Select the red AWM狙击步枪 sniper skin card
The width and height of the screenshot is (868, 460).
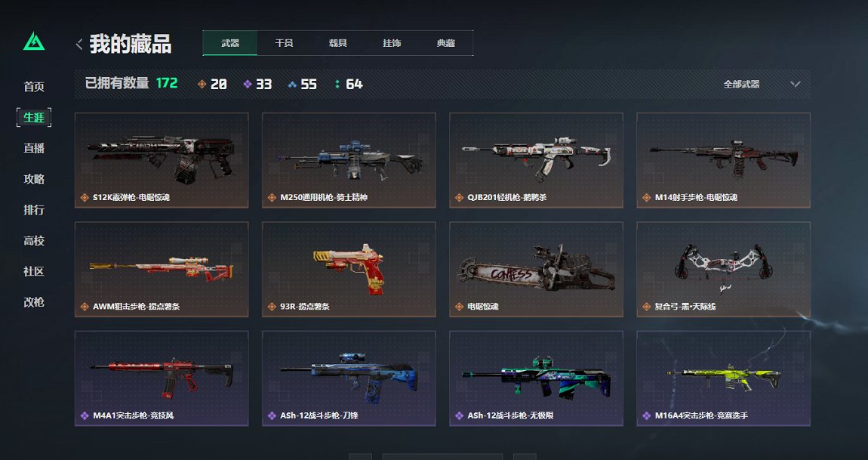[x=162, y=270]
